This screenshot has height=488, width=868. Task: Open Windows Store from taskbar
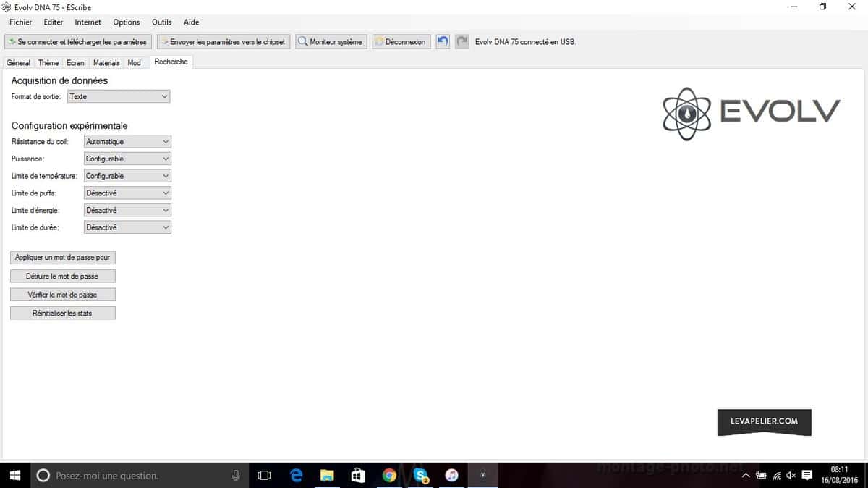(x=358, y=475)
